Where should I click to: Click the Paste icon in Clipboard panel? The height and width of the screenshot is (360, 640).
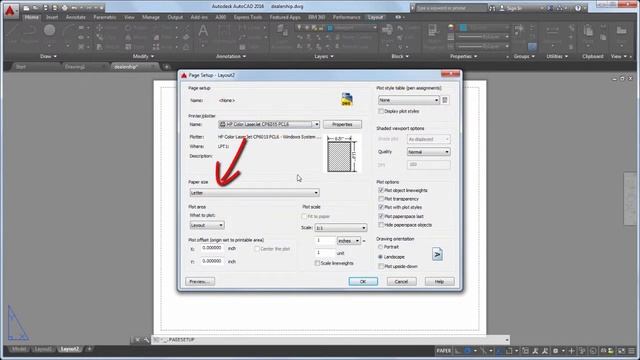click(x=588, y=31)
